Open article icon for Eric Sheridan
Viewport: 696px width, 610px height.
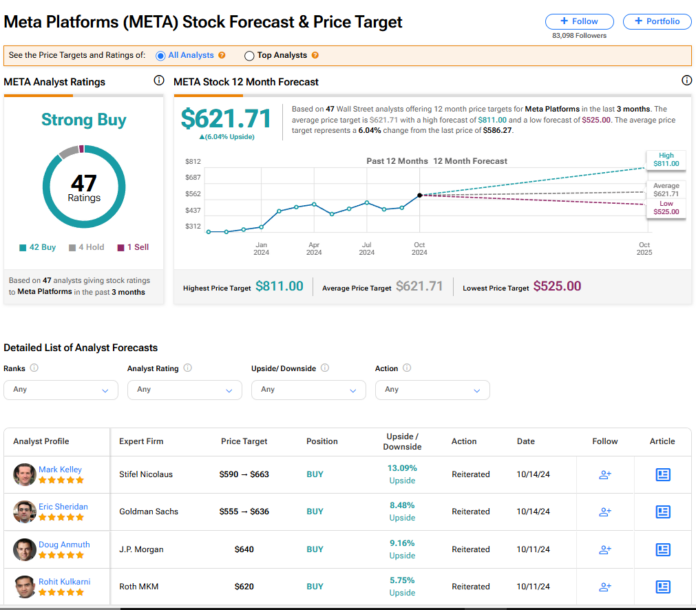[x=663, y=511]
